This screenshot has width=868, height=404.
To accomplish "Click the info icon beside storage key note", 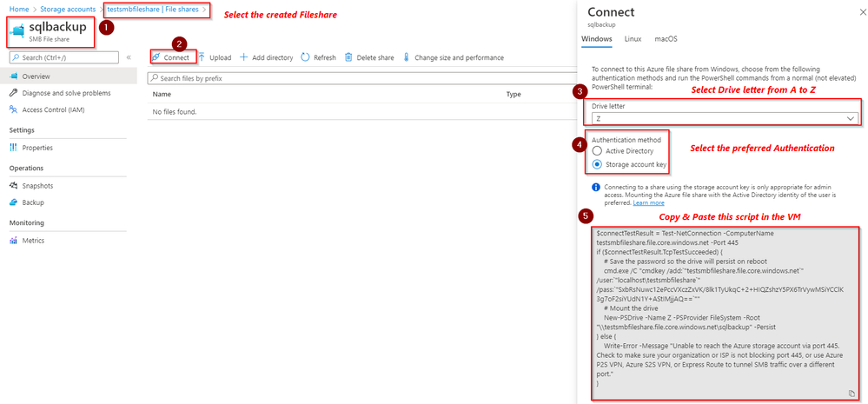I will click(596, 187).
